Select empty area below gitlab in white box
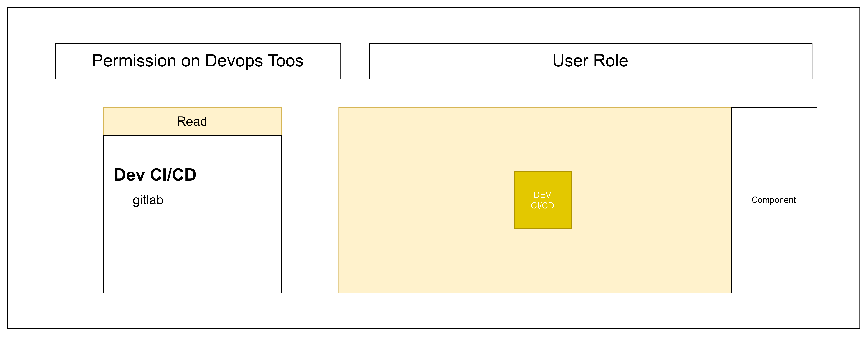Image resolution: width=868 pixels, height=337 pixels. pos(192,253)
